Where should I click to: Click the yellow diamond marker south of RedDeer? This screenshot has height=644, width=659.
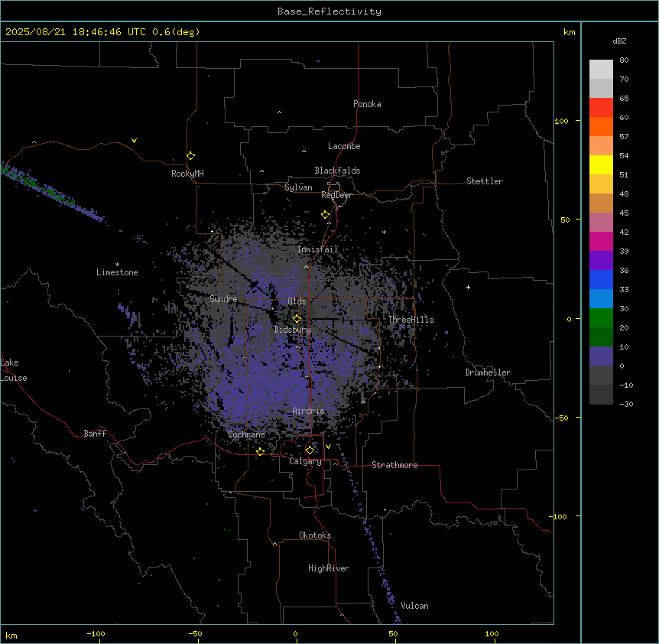click(326, 215)
